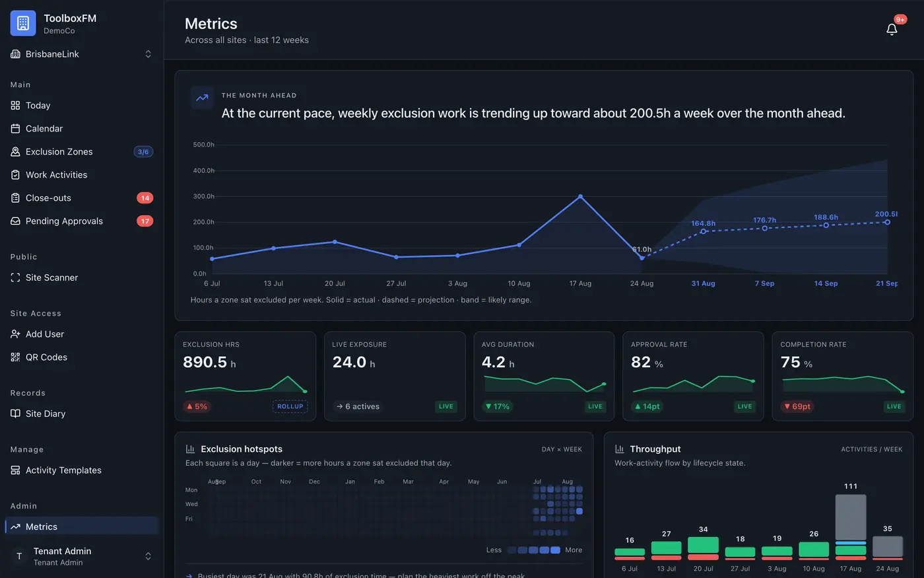Open Activity Templates under Manage
The height and width of the screenshot is (578, 924).
(x=82, y=470)
